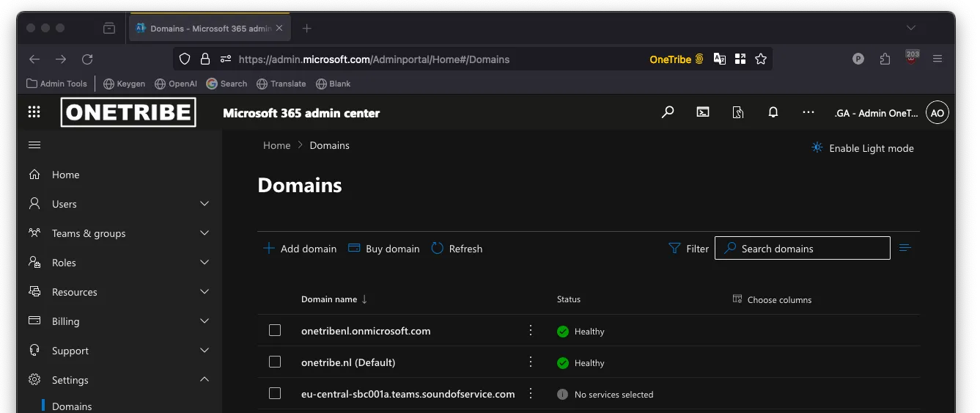Collapse the navigation hamburger menu

[34, 145]
